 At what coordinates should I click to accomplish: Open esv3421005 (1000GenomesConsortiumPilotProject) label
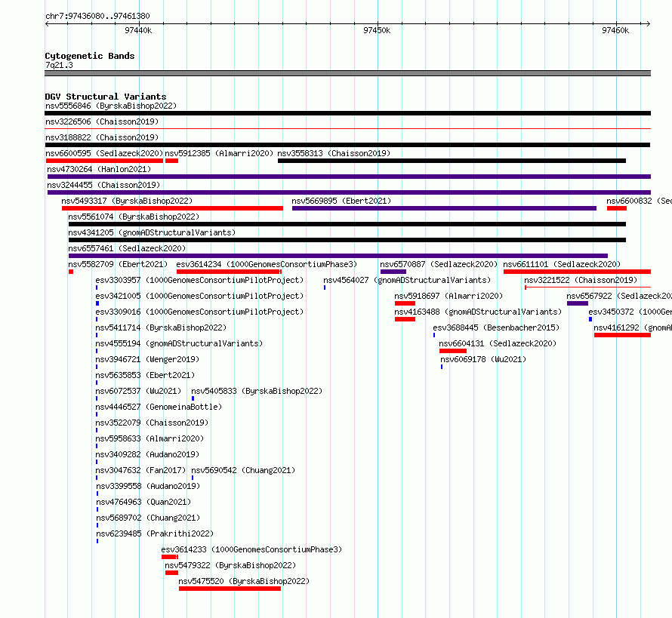coord(199,296)
